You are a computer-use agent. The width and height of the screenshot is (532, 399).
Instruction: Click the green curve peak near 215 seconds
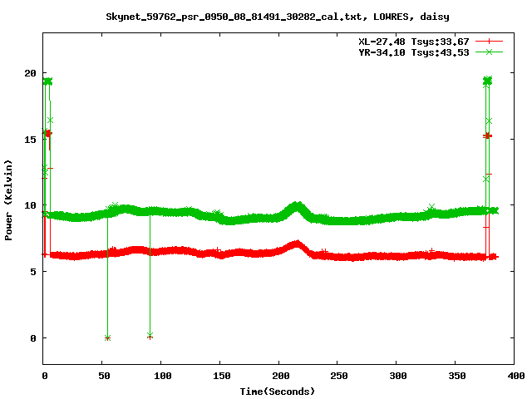click(298, 206)
